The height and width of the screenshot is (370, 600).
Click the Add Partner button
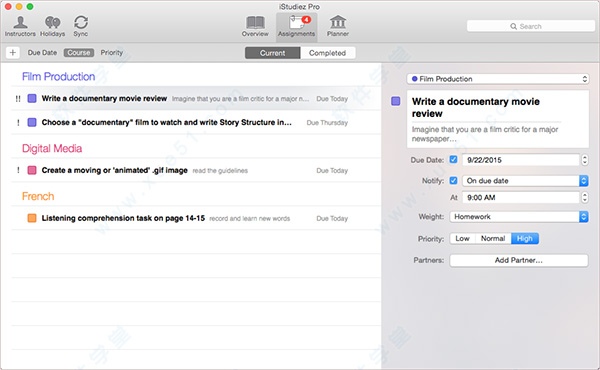(x=519, y=260)
